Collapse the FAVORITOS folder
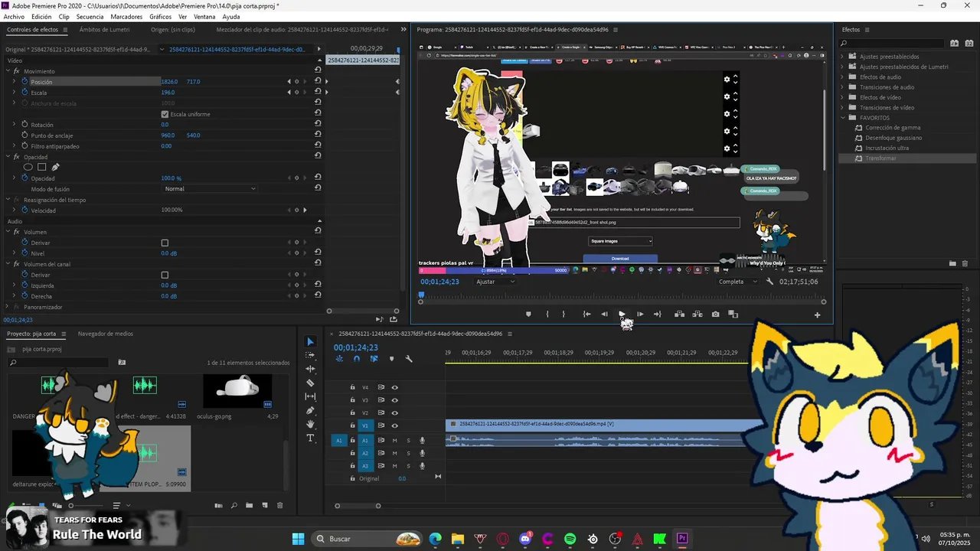980x551 pixels. click(x=842, y=118)
